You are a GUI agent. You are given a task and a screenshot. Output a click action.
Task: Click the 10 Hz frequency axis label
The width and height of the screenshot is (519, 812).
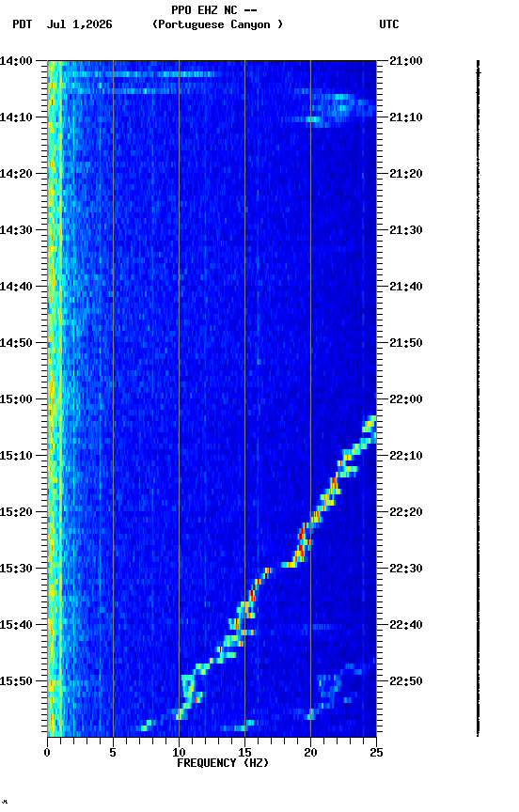click(179, 753)
